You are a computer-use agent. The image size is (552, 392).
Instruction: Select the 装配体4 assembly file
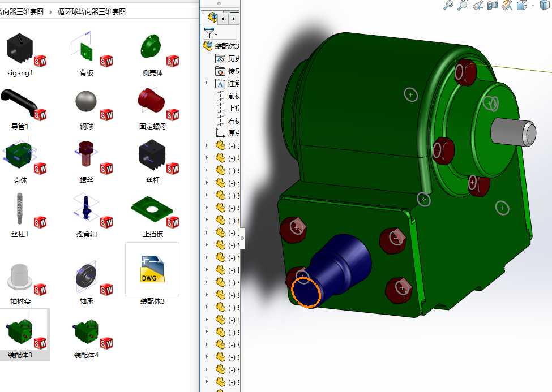[86, 338]
